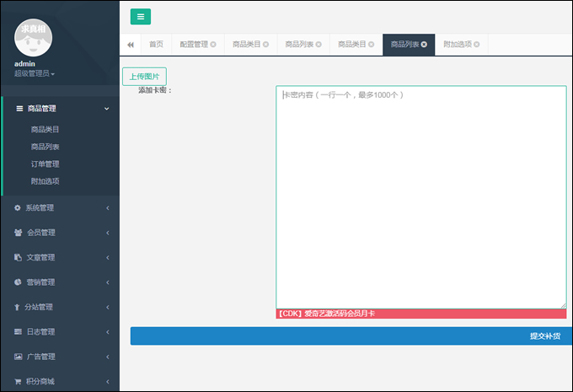
Task: Click the 上传图片 button
Action: click(144, 77)
